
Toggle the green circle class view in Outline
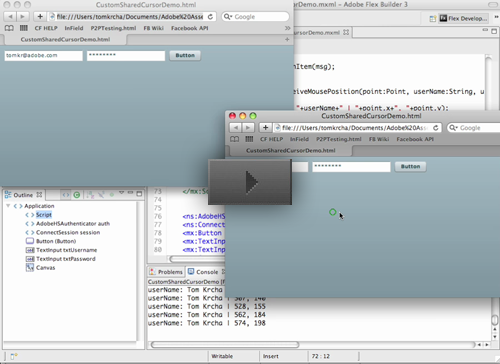[77, 195]
